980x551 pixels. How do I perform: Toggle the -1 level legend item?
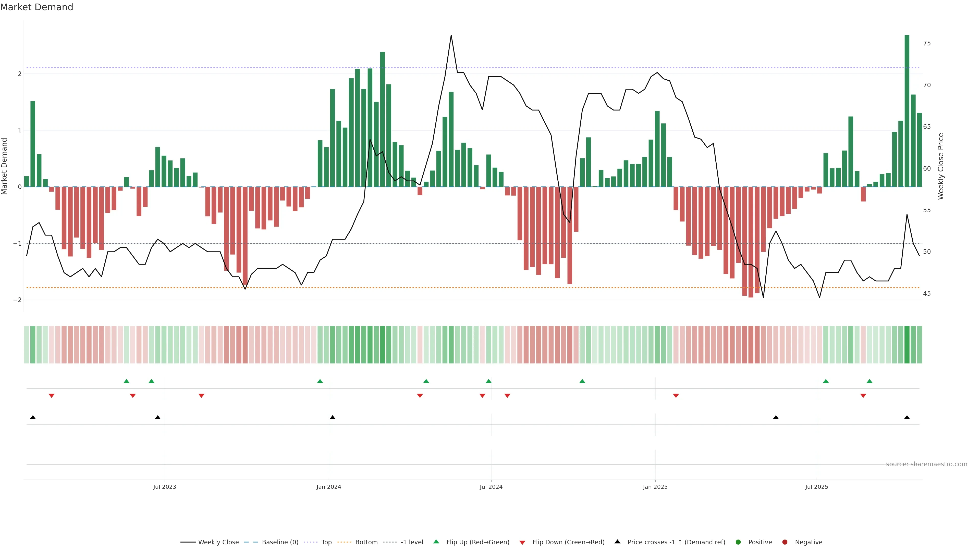click(x=412, y=542)
